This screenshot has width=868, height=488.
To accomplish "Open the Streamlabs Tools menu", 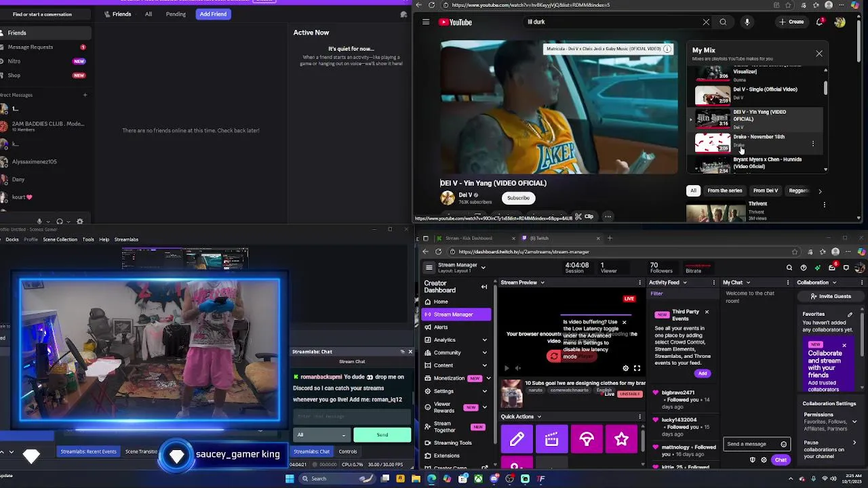I will point(88,239).
